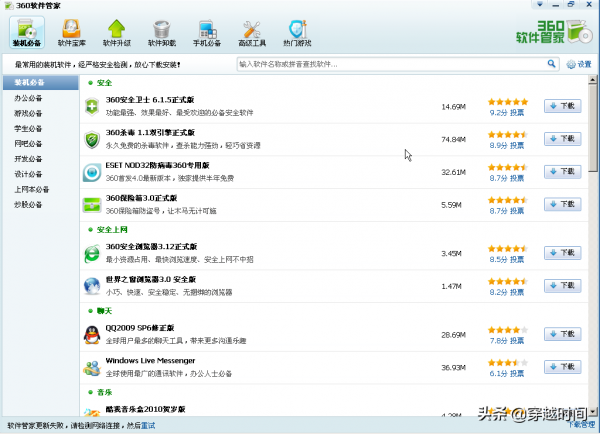Click the 重试 link in status bar

(148, 425)
